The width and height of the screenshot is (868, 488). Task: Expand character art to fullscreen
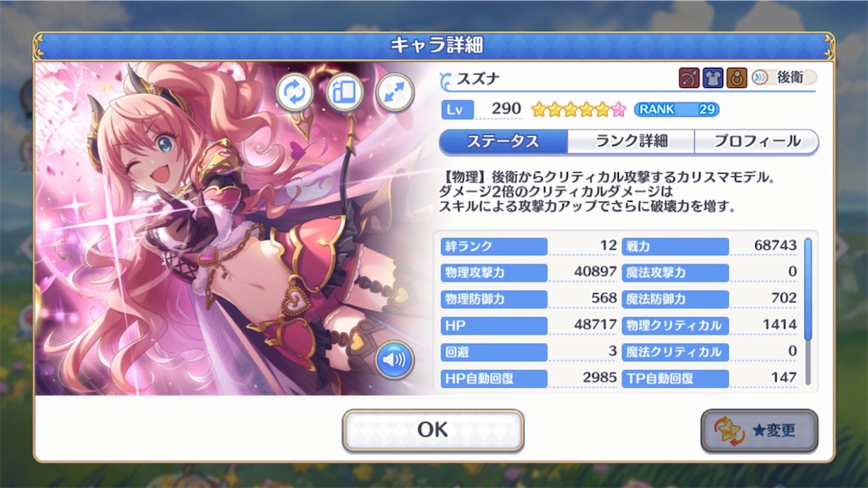pos(395,92)
